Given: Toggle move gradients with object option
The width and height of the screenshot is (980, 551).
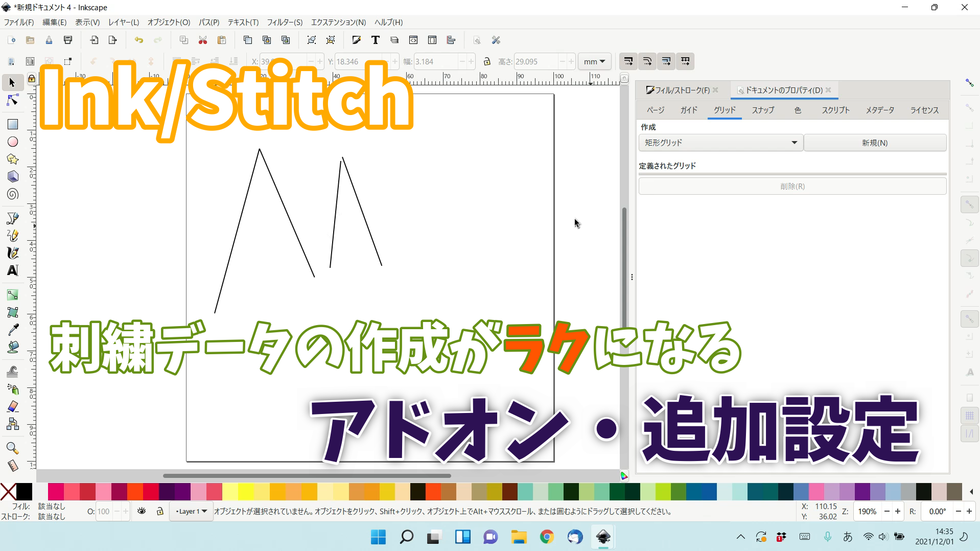Looking at the screenshot, I should coord(666,61).
